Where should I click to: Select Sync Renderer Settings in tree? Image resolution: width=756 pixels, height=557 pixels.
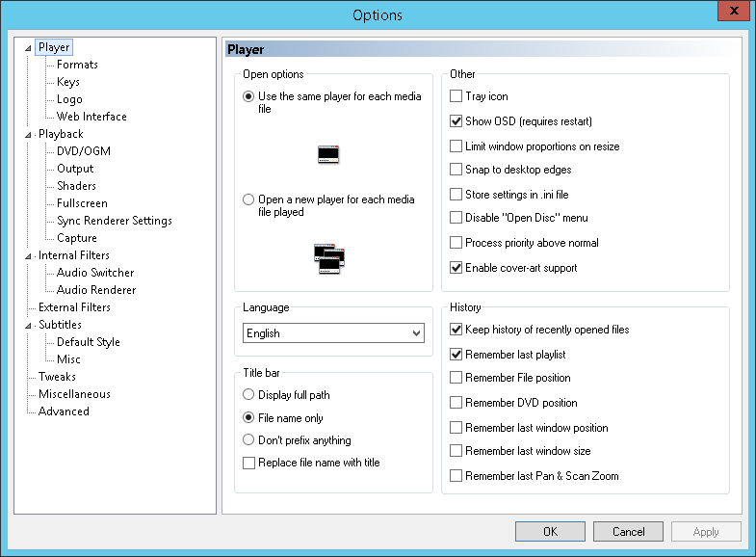114,221
